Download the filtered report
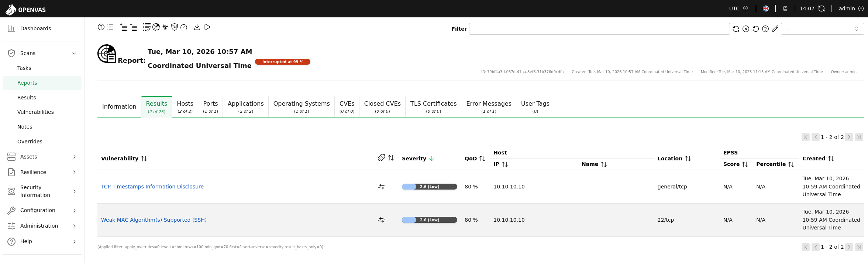Screen dimensions: 868x269 point(197,27)
